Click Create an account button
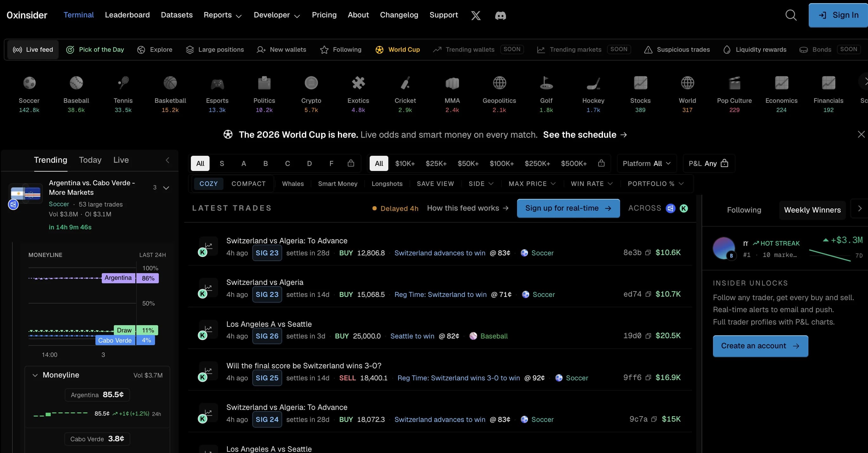868x453 pixels. point(760,346)
